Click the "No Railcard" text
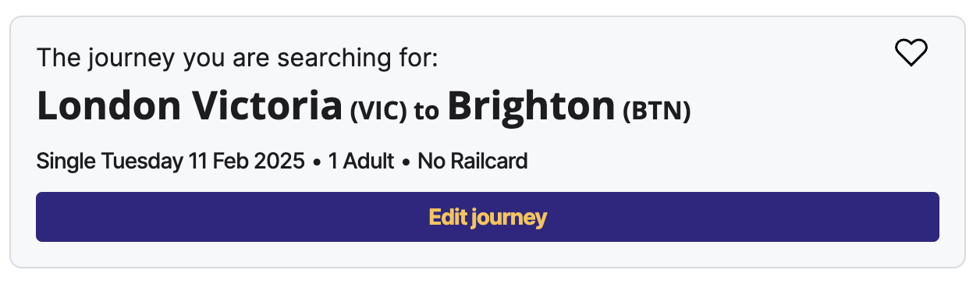980x284 pixels. (x=473, y=162)
